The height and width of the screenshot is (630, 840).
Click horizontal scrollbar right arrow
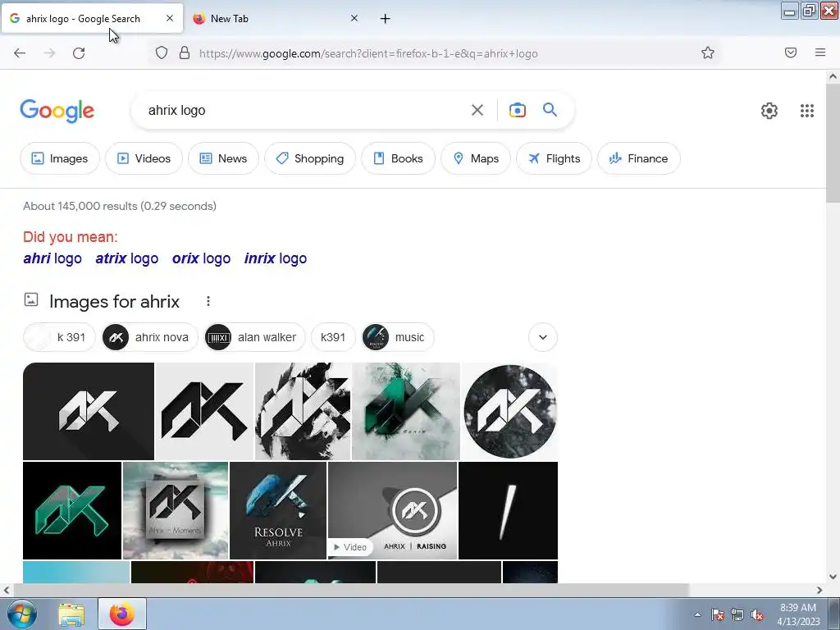tap(819, 590)
